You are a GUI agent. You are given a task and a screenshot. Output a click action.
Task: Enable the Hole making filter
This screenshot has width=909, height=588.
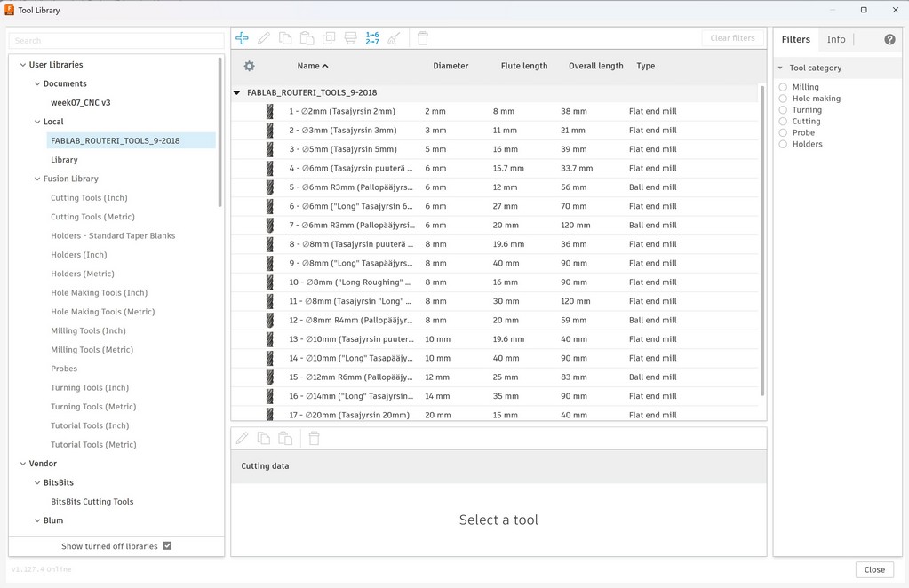click(x=782, y=98)
